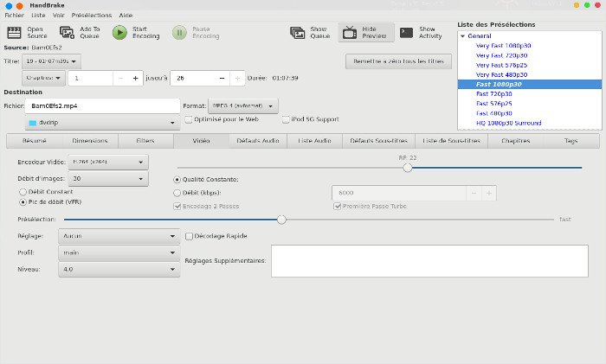Collapse the General presets tree group
This screenshot has height=364, width=606.
tap(462, 36)
